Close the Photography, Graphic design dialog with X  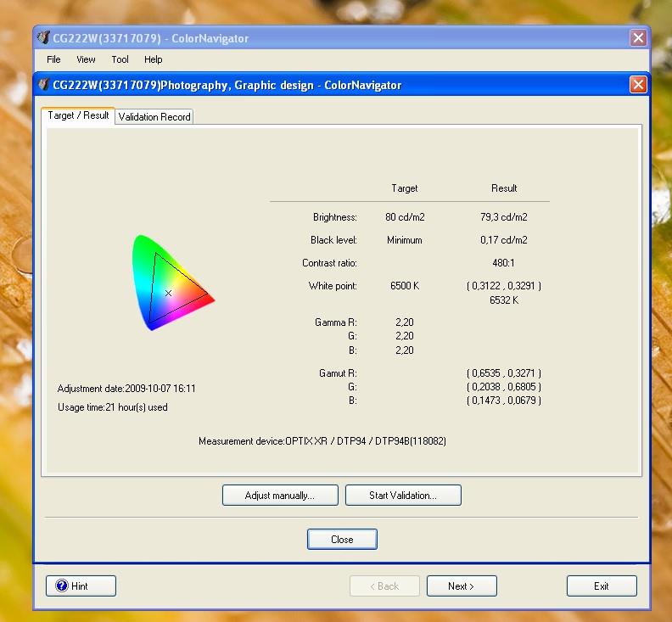click(638, 85)
